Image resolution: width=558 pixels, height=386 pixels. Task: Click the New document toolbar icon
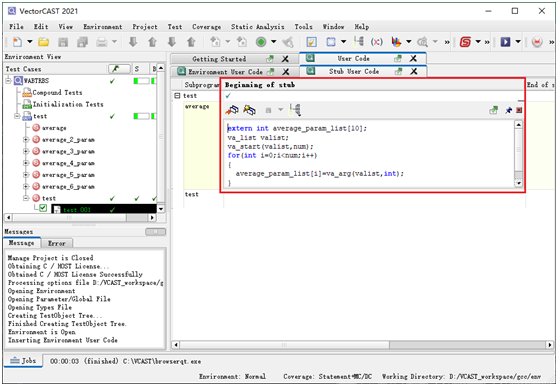pyautogui.click(x=17, y=42)
